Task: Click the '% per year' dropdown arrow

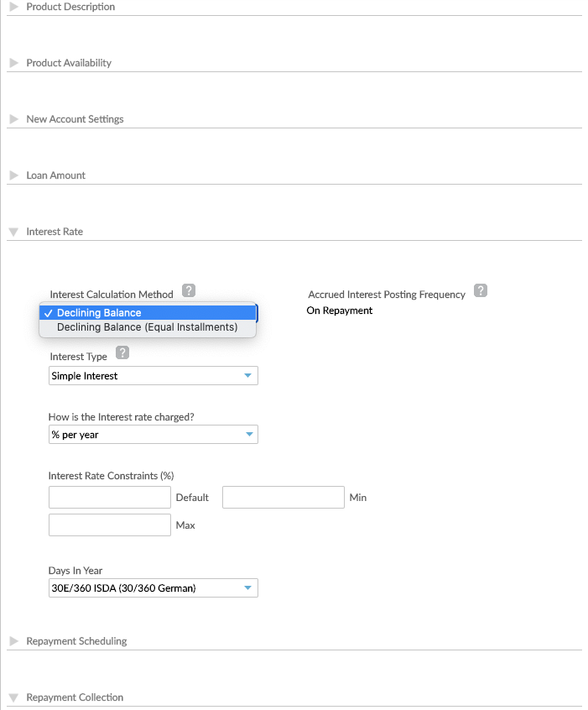Action: (249, 434)
